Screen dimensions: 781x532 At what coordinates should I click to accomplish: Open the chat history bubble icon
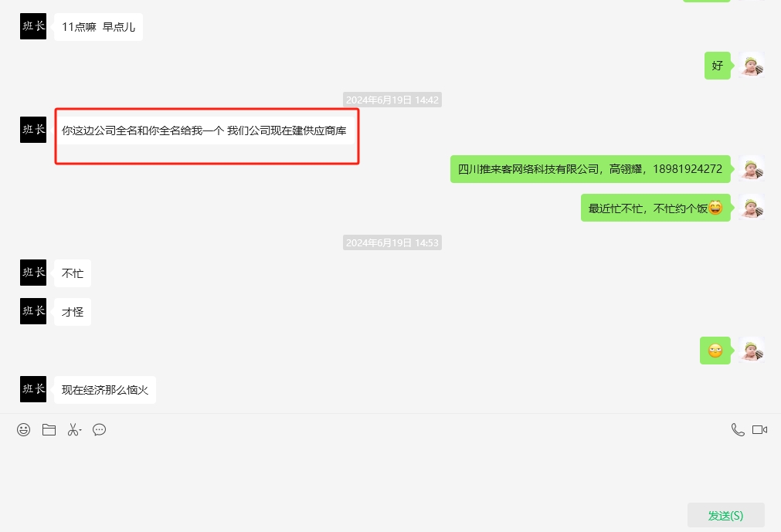[x=99, y=429]
